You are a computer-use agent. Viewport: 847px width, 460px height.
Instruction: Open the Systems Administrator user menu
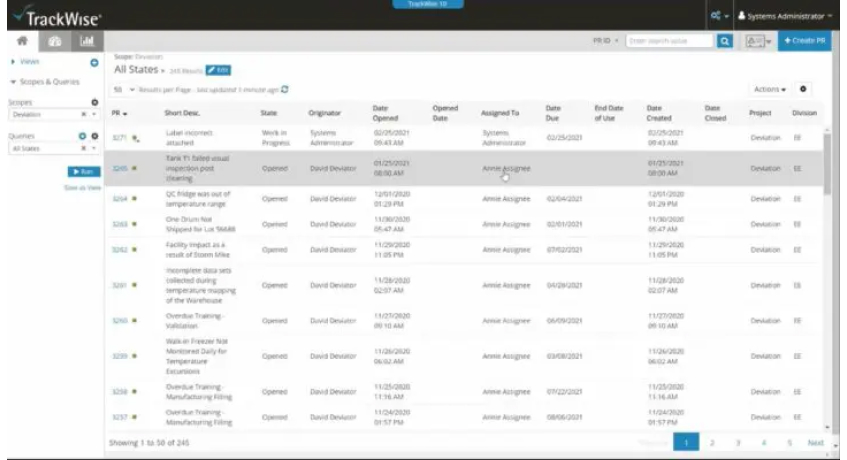(784, 16)
